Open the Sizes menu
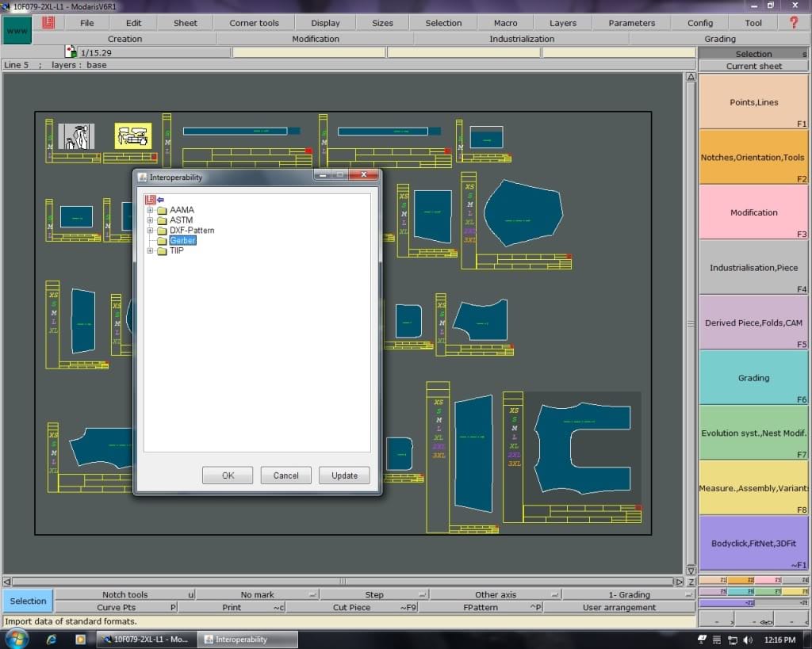 click(383, 23)
